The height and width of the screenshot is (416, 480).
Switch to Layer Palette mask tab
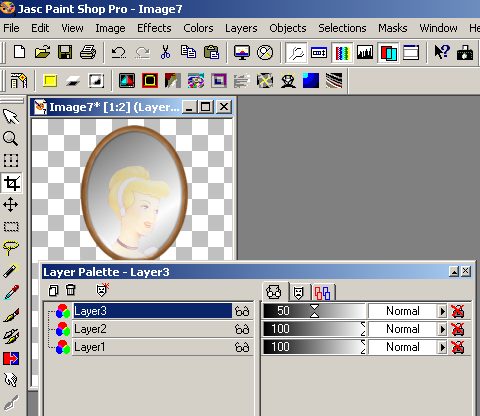click(298, 293)
